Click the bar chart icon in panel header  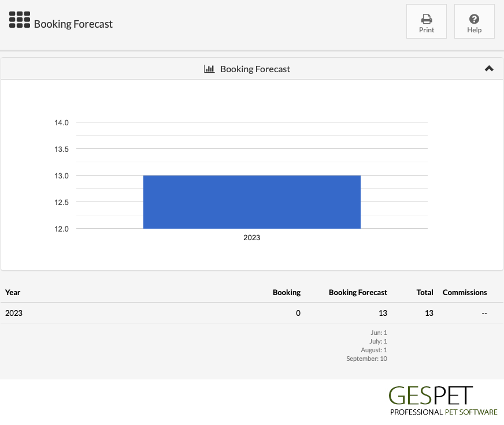209,69
